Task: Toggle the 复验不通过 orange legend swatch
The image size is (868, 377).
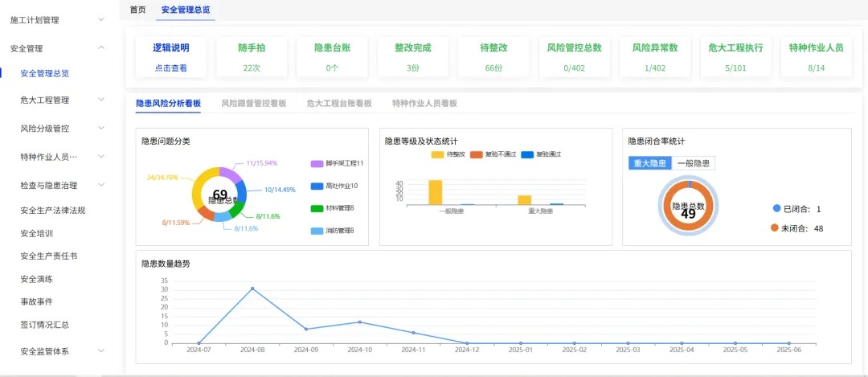Action: tap(476, 154)
